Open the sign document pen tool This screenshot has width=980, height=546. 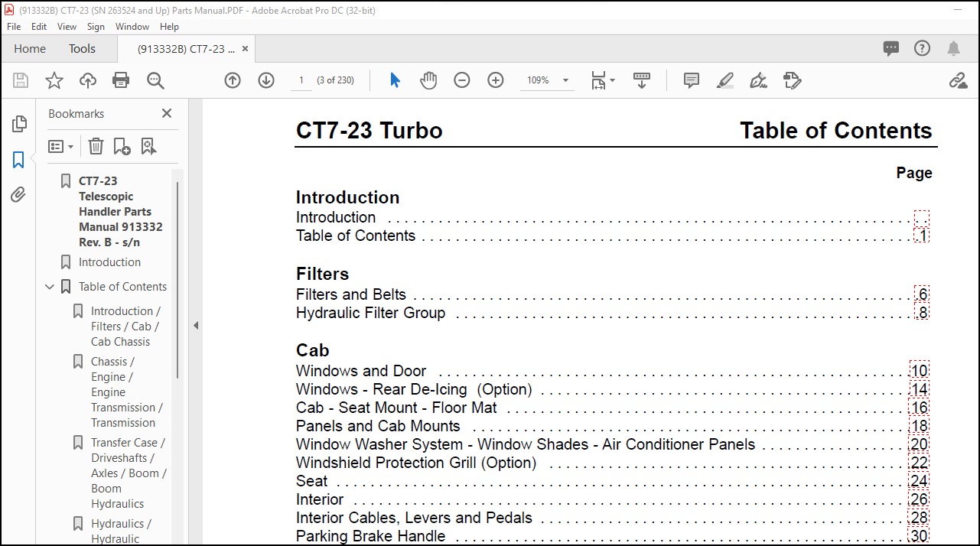pyautogui.click(x=759, y=80)
